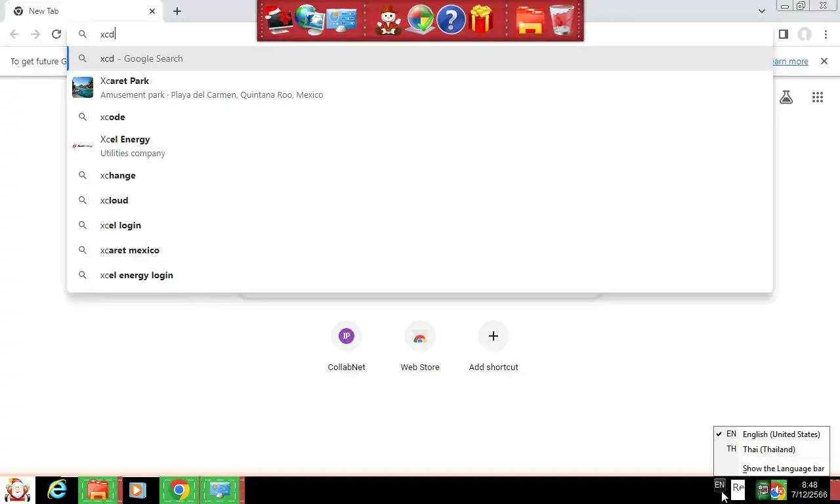Open the Web Store shortcut

click(420, 348)
